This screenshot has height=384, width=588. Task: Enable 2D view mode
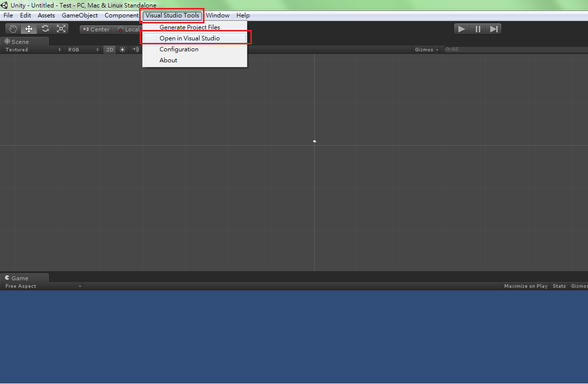pyautogui.click(x=110, y=49)
